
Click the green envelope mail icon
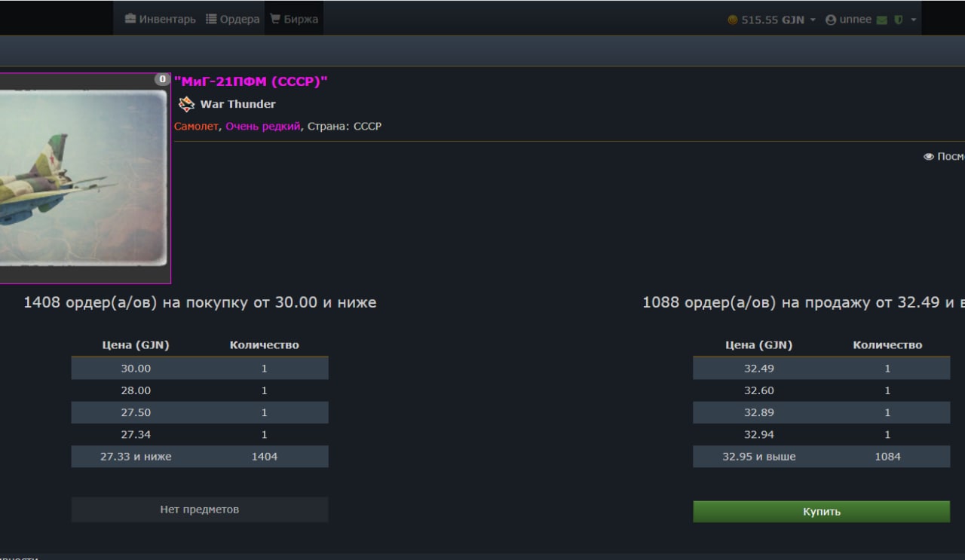pos(882,20)
